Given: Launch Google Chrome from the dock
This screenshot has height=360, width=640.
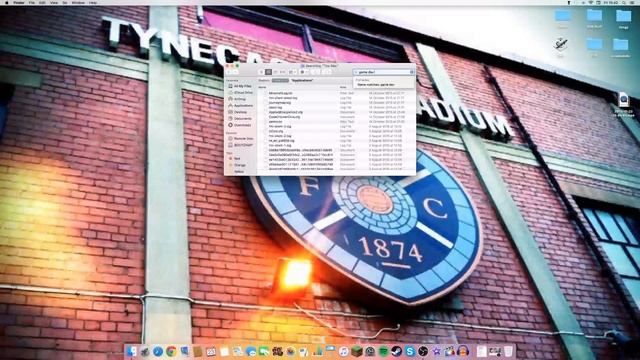Looking at the screenshot, I should pos(171,351).
